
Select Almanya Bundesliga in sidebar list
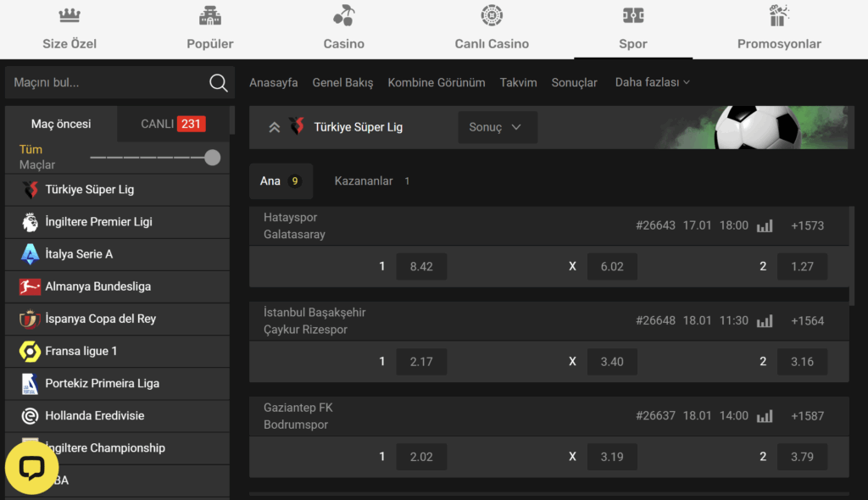pos(117,286)
